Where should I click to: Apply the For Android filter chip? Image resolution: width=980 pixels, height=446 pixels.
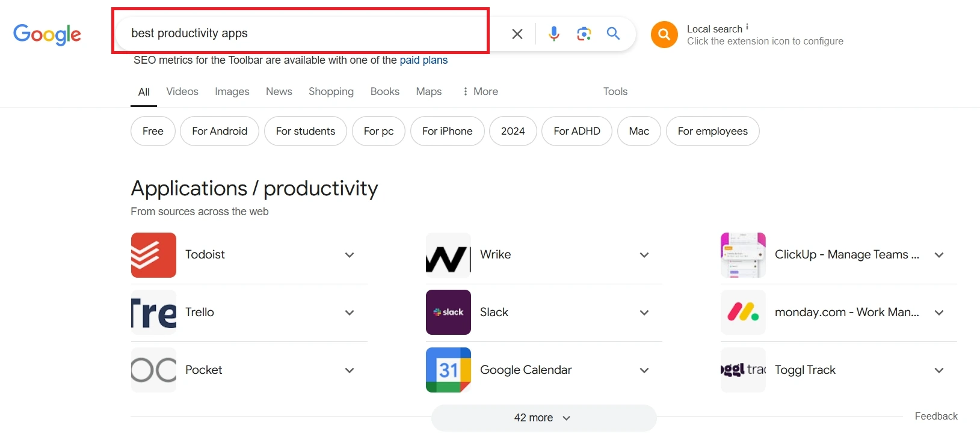pos(220,131)
